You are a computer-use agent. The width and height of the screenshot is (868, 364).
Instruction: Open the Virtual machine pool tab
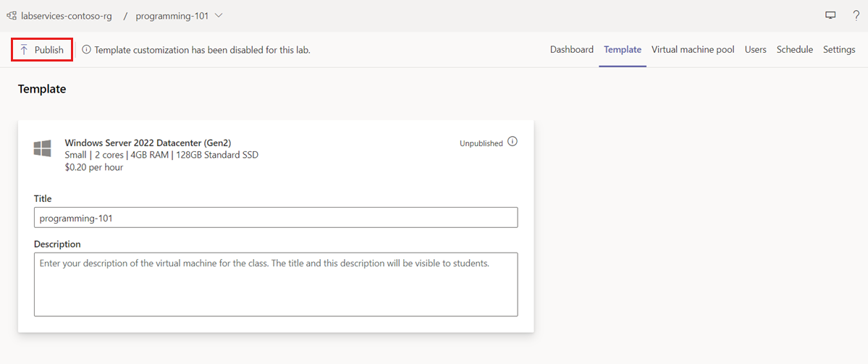[693, 50]
